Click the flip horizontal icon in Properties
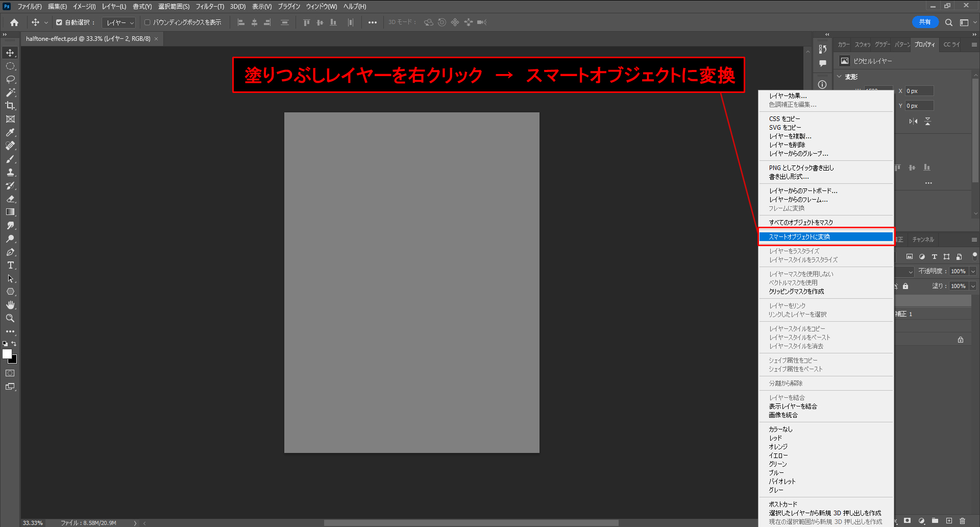The image size is (980, 527). point(913,122)
